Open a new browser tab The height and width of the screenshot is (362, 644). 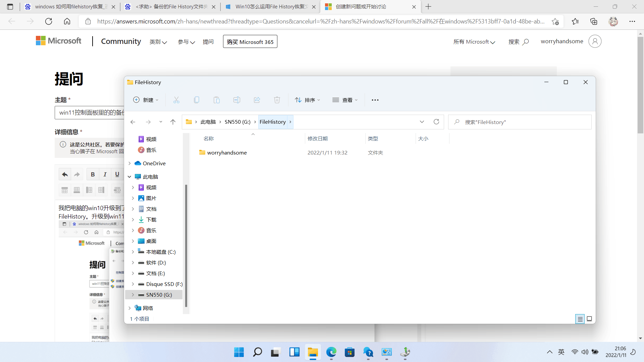pyautogui.click(x=428, y=7)
